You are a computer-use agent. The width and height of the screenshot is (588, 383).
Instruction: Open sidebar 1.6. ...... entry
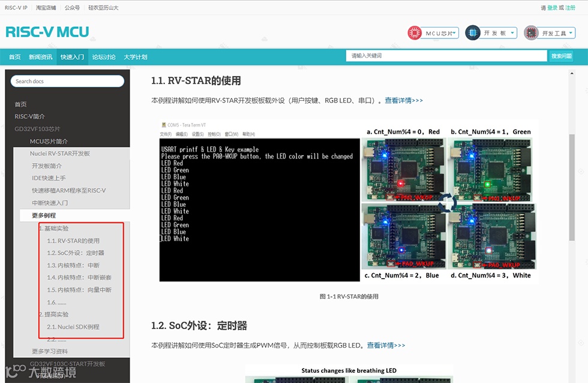pyautogui.click(x=56, y=303)
